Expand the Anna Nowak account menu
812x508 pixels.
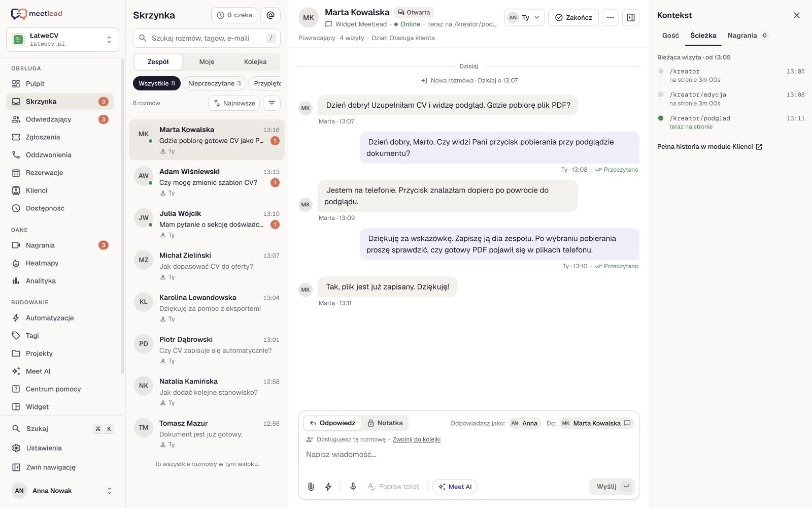[x=62, y=491]
